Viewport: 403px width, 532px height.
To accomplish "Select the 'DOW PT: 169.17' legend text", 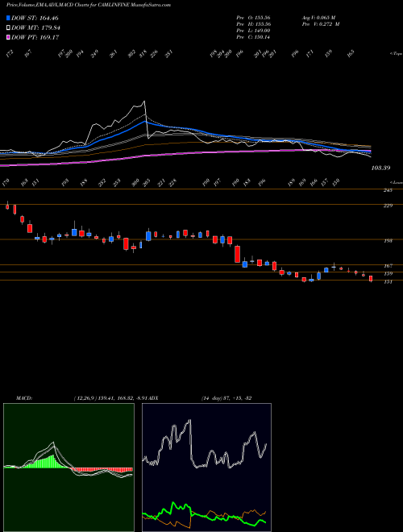I will [x=35, y=37].
